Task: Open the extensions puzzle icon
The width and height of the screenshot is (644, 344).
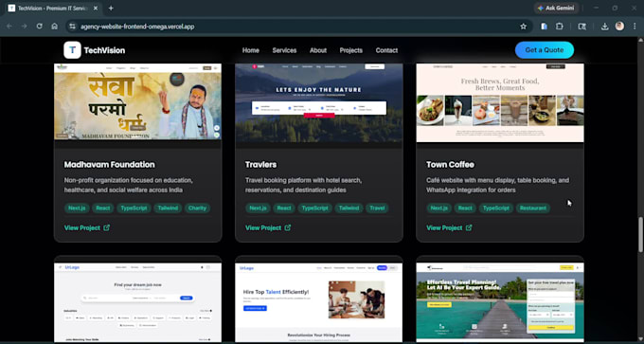Action: 560,27
